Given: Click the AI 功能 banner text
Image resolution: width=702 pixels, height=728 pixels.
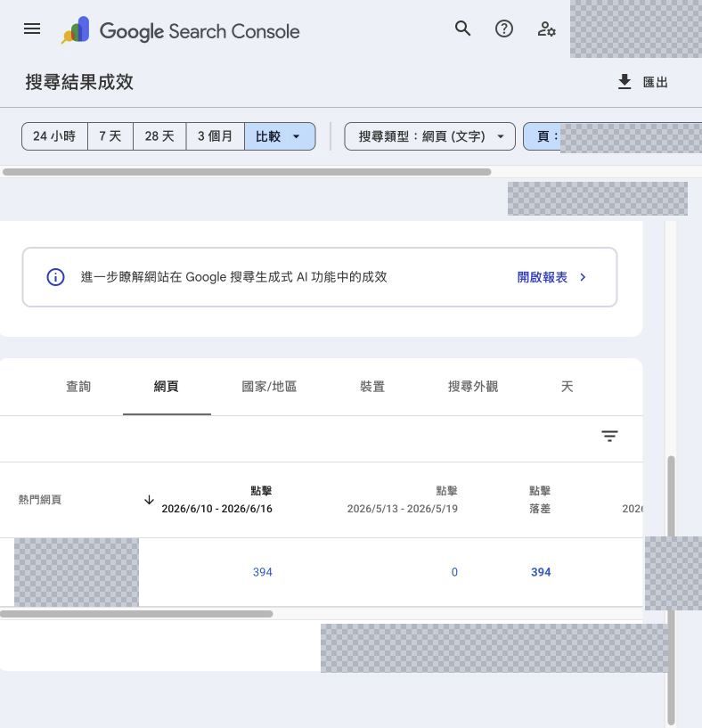Looking at the screenshot, I should 234,277.
